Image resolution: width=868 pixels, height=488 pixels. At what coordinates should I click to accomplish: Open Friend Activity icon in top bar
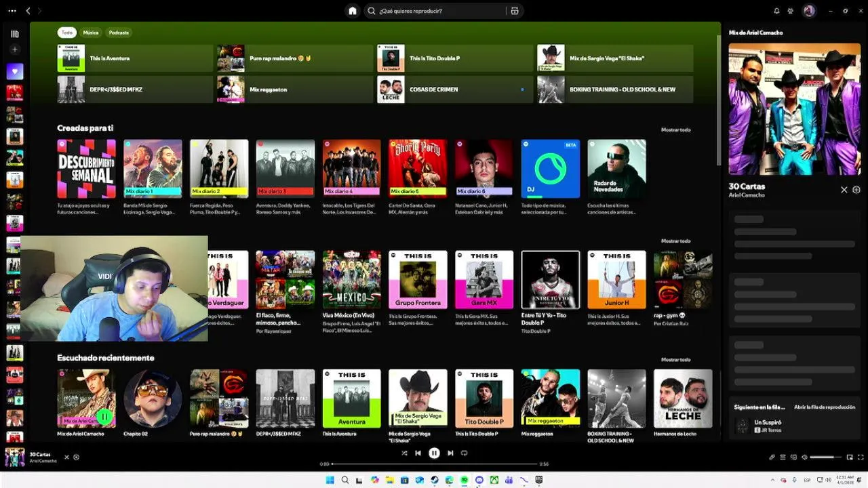pyautogui.click(x=791, y=11)
